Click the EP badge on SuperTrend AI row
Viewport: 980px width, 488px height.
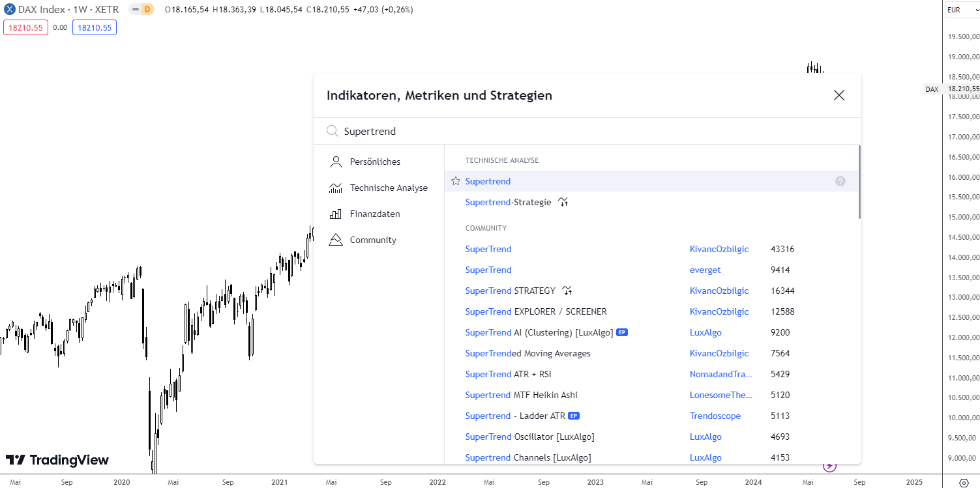[622, 332]
